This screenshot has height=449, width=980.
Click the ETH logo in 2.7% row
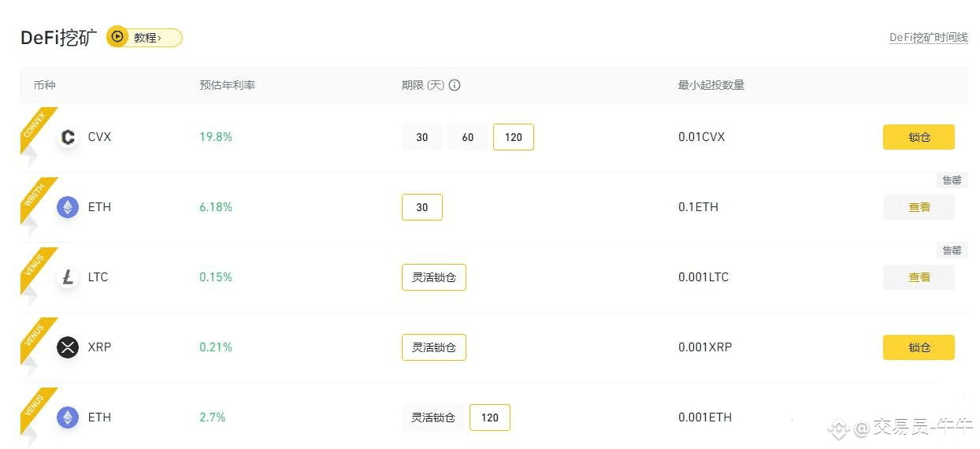click(68, 417)
